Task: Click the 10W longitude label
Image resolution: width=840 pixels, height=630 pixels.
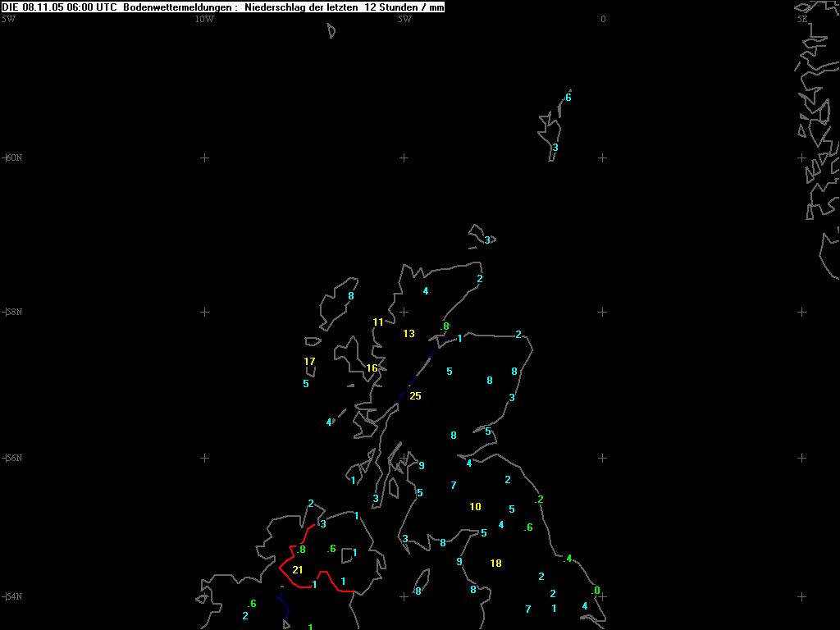Action: 204,19
